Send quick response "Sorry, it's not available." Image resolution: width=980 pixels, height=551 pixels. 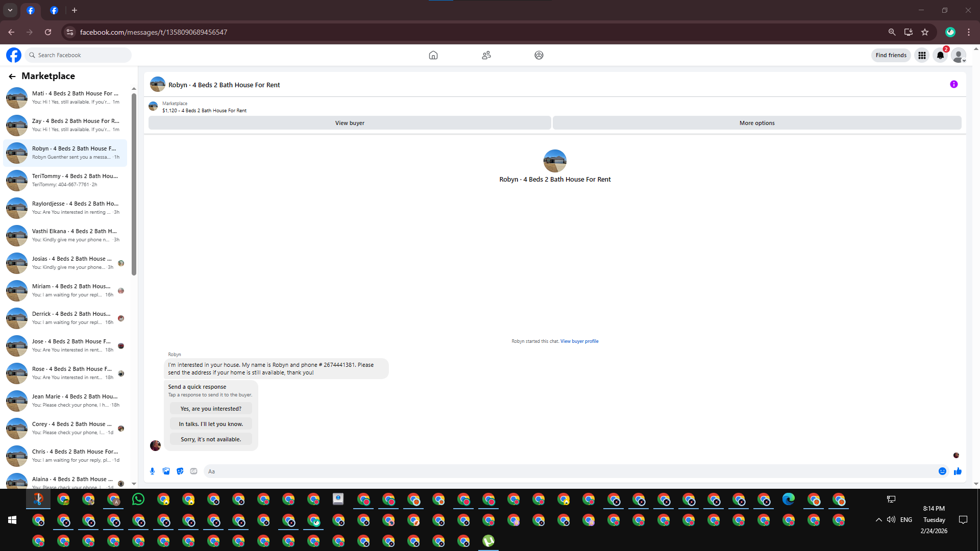tap(210, 439)
